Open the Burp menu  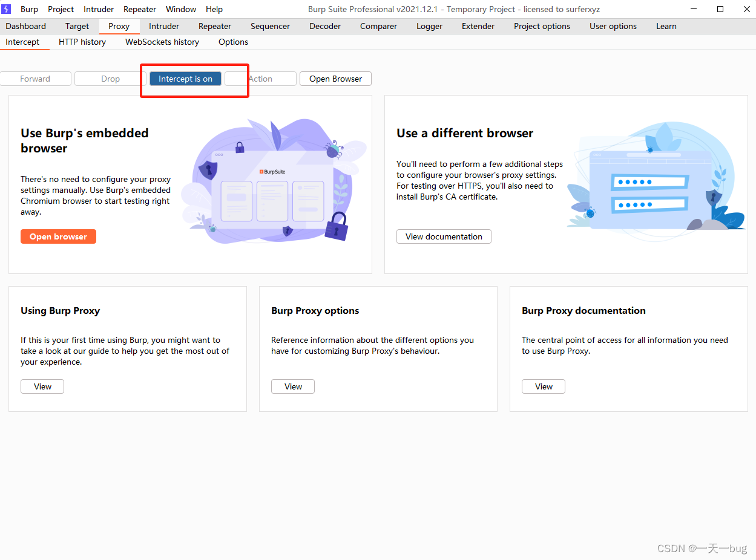29,9
